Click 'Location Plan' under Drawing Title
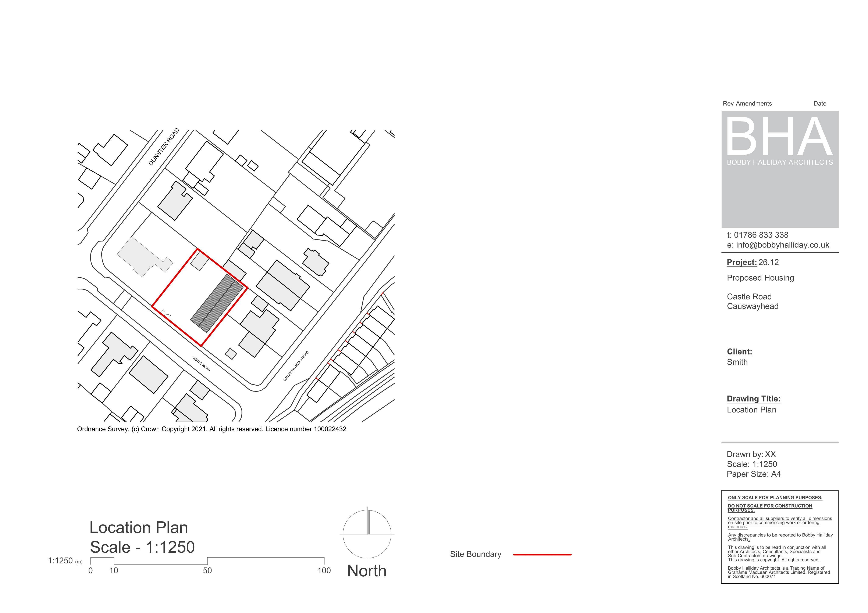Image resolution: width=868 pixels, height=613 pixels. 752,410
